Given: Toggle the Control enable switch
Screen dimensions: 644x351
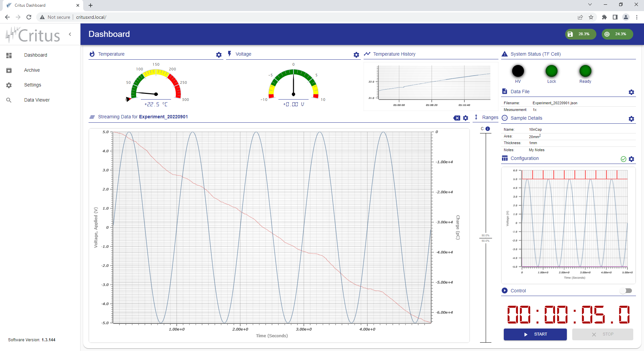Looking at the screenshot, I should [x=626, y=291].
